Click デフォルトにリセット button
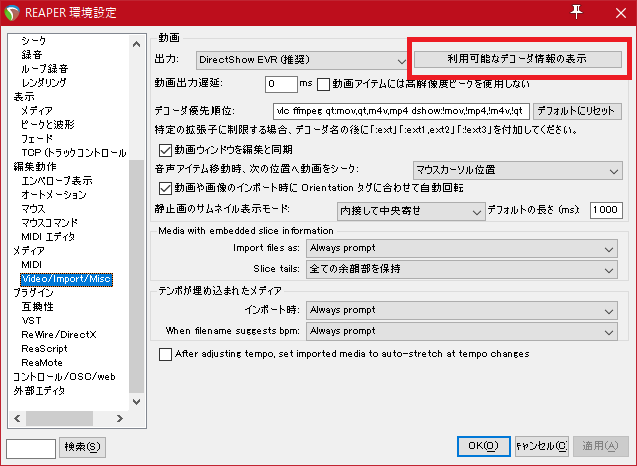Screen dimensions: 637x466 click(577, 111)
